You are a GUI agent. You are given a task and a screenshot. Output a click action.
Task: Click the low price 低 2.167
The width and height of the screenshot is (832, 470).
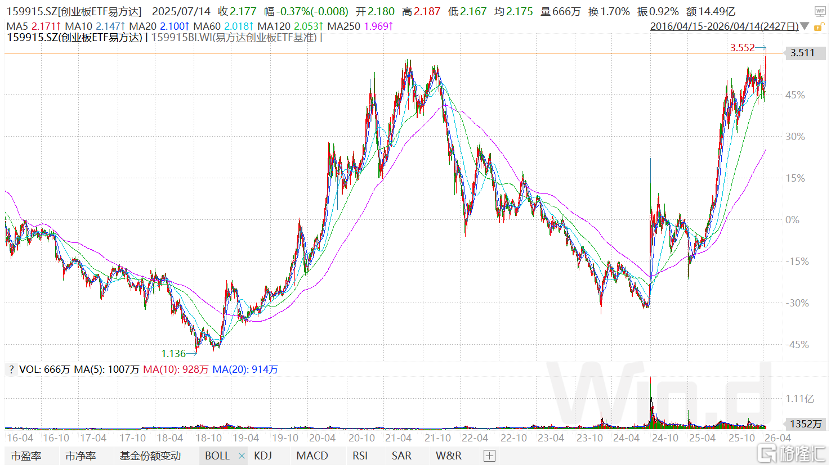click(x=467, y=11)
